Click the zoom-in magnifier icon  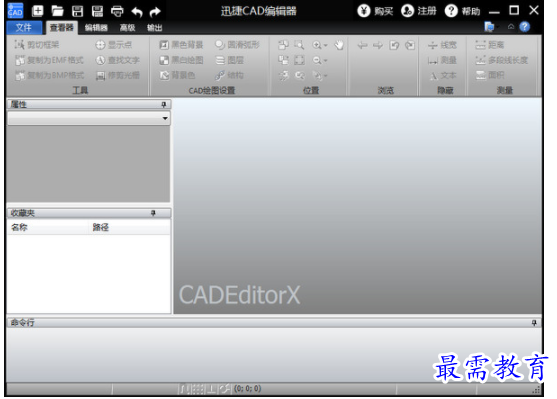316,45
